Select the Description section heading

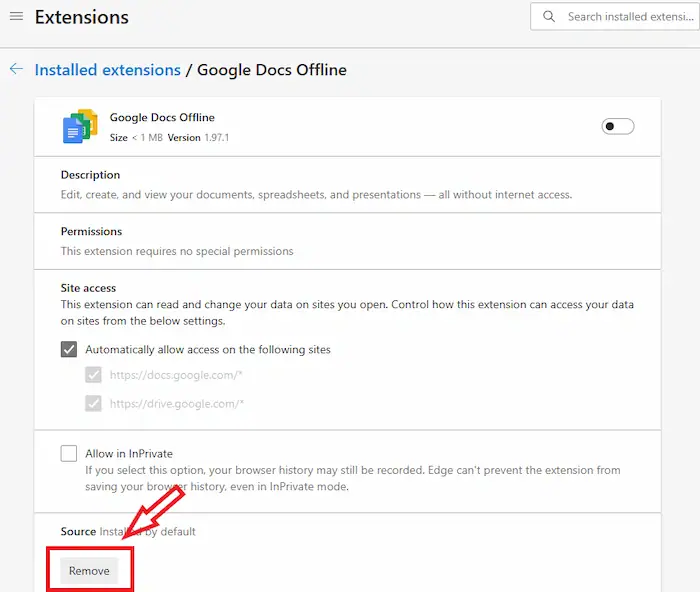pyautogui.click(x=90, y=175)
